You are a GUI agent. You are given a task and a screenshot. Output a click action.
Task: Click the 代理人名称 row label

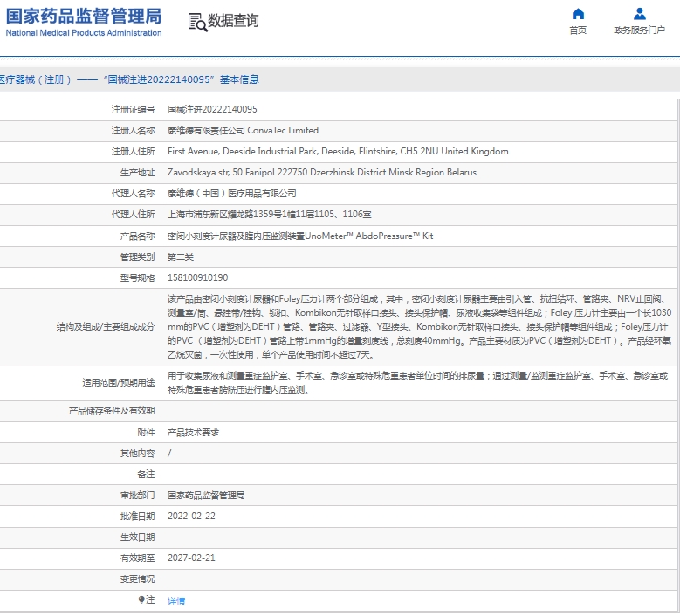[134, 194]
